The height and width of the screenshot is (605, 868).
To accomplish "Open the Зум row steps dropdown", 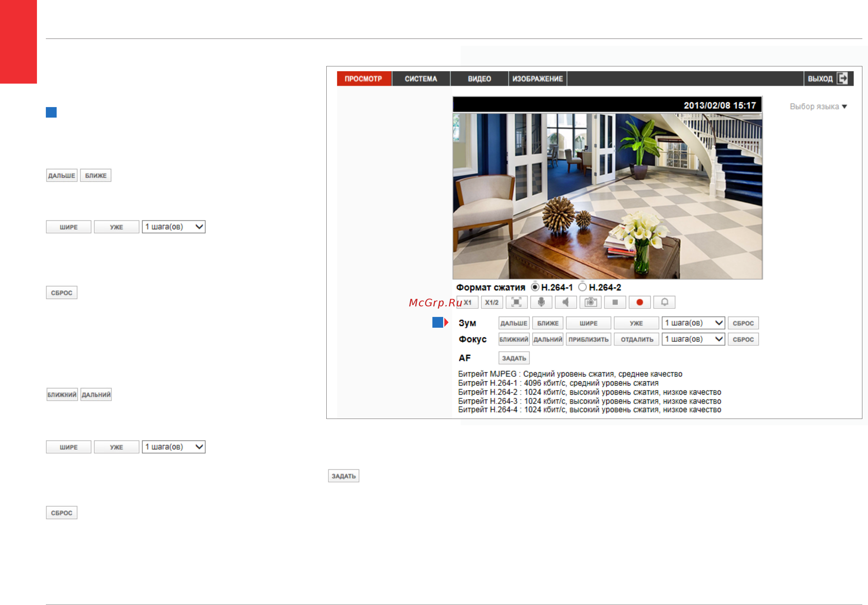I will tap(693, 323).
